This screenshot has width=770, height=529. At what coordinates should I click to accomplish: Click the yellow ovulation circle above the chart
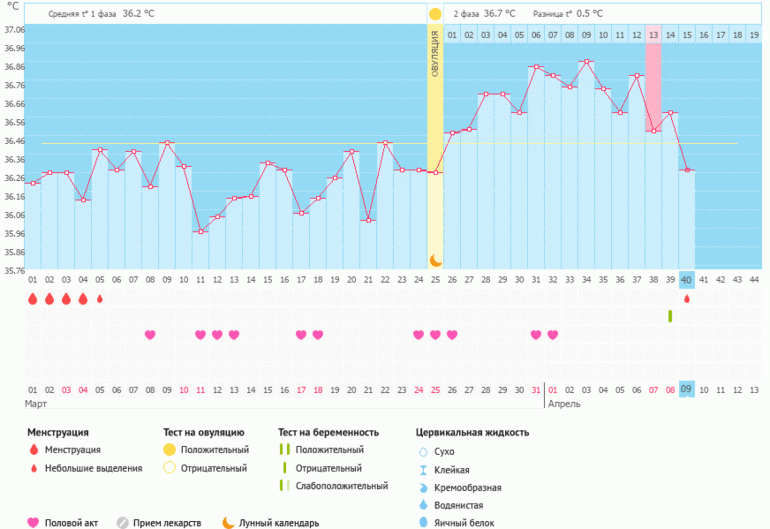pos(435,14)
